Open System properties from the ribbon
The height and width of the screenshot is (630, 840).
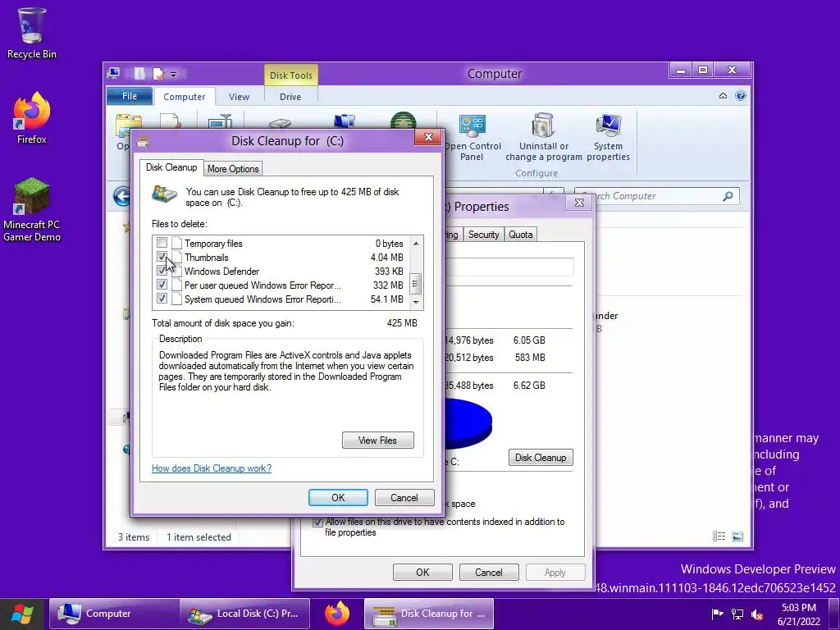[608, 138]
